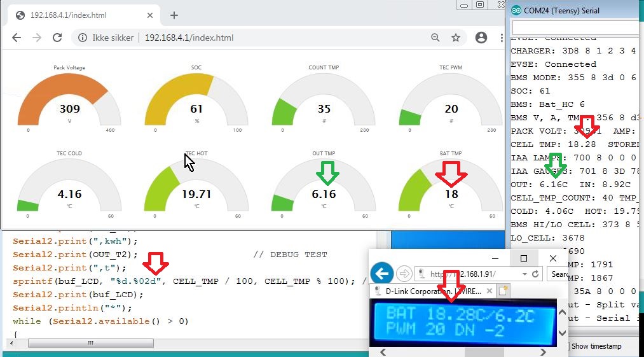Click the COUNT TMP gauge
Viewport: 644px width, 357px height.
[324, 99]
